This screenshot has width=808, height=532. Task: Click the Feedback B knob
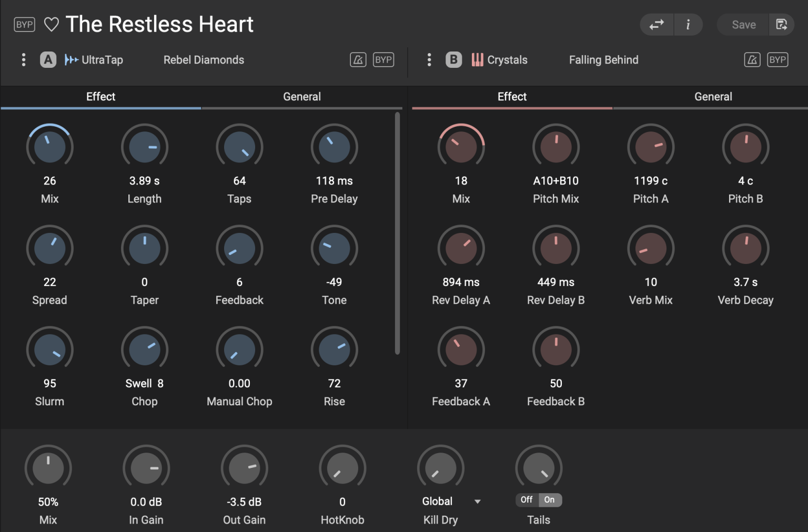(x=556, y=350)
